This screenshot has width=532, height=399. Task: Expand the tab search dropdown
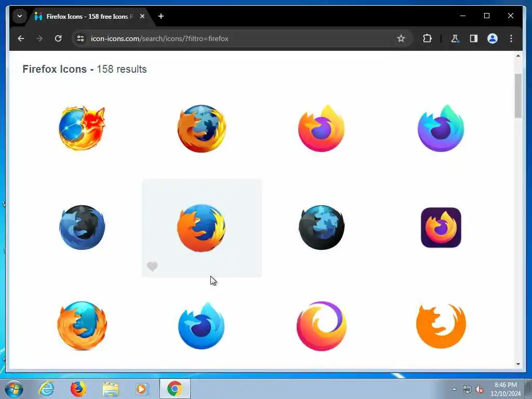point(20,16)
